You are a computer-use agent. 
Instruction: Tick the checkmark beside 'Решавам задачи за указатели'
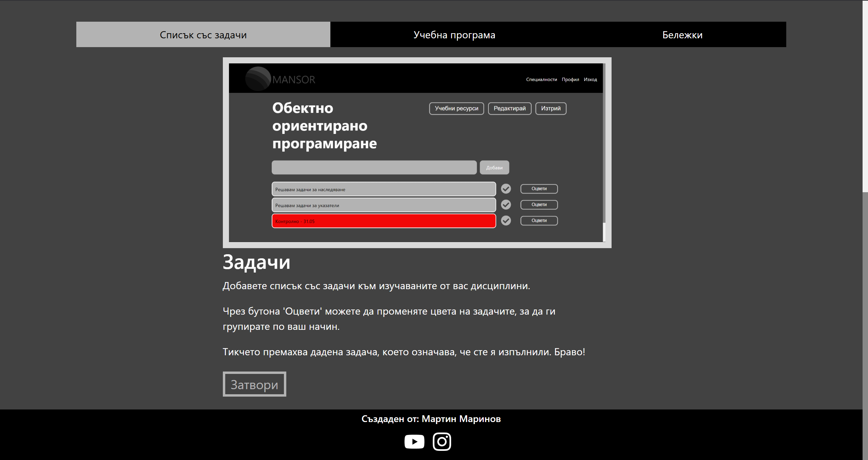[506, 205]
